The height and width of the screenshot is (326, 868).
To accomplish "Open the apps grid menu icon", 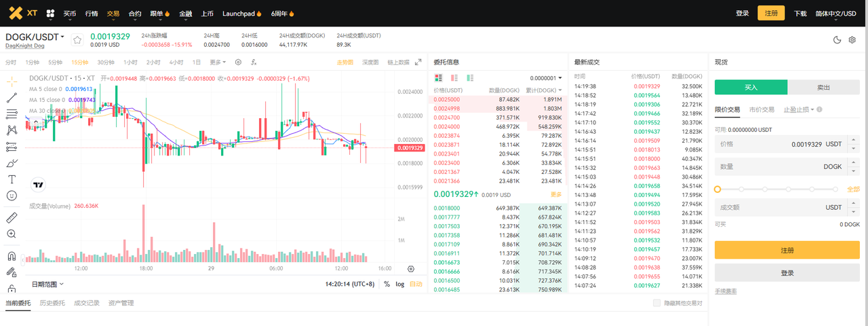I will click(50, 13).
